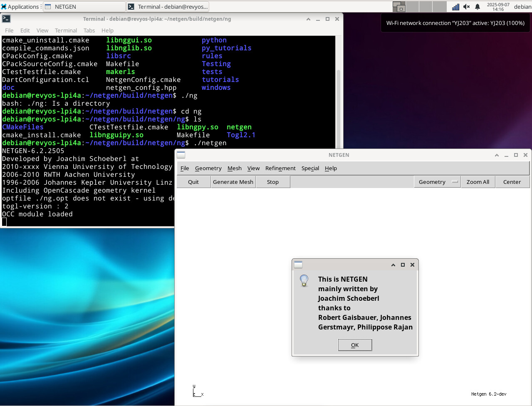
Task: Click the Generate Mesh button
Action: click(233, 182)
